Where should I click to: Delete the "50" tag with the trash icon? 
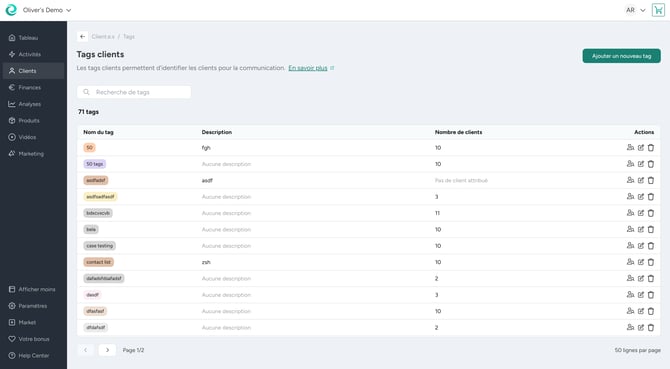click(651, 148)
